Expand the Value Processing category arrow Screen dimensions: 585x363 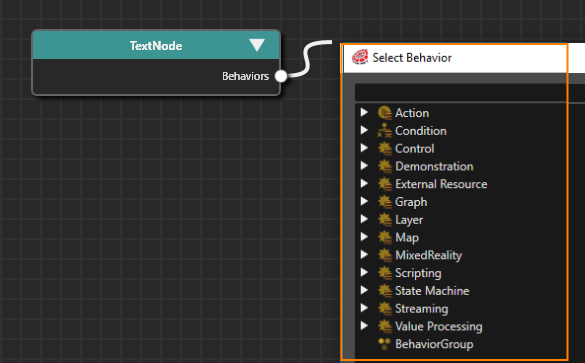pos(364,326)
